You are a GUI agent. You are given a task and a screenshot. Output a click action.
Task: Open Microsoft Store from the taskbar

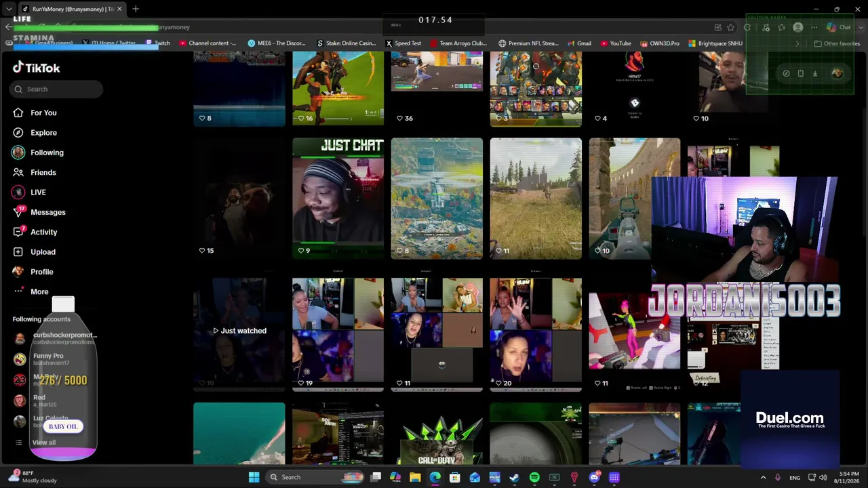coord(454,477)
